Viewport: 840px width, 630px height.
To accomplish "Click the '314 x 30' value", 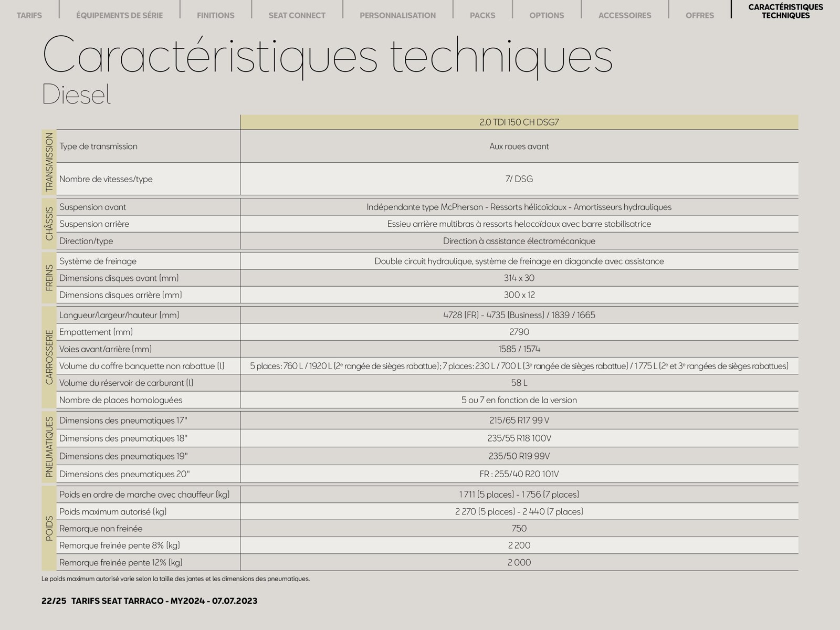I will click(x=519, y=278).
